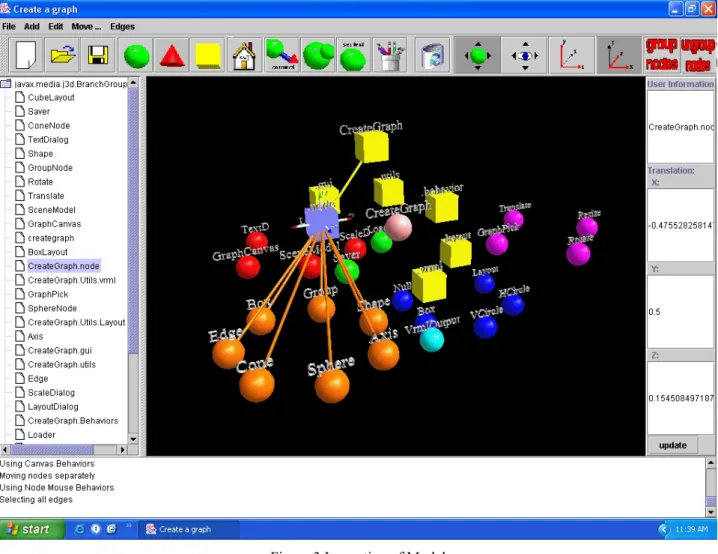Screen dimensions: 718x554
Task: Click tree panel scroll-down arrow
Action: 133,440
